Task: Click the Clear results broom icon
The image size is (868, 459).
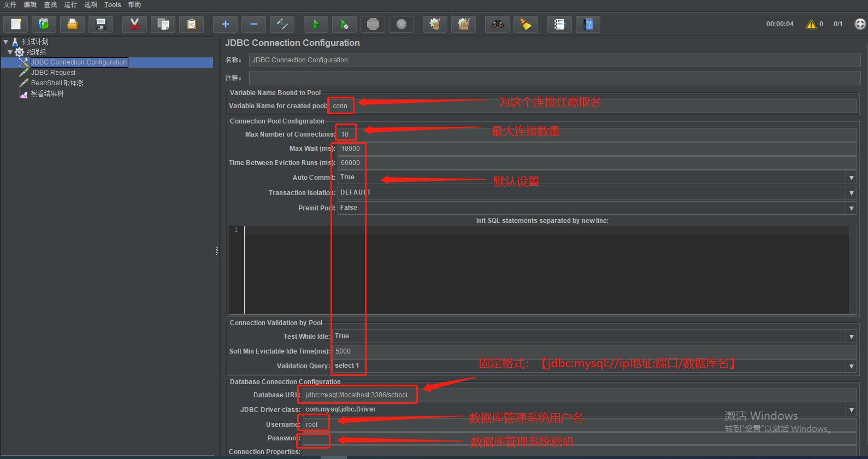Action: pos(435,24)
